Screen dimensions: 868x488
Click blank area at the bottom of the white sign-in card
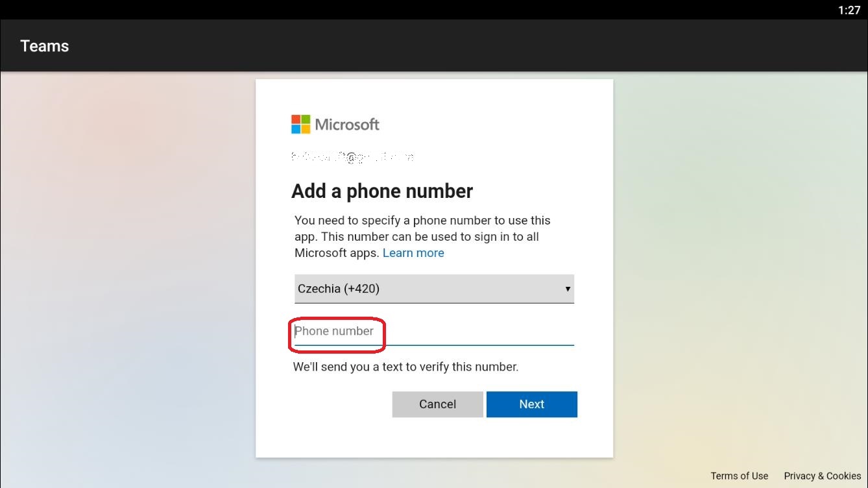(x=434, y=438)
